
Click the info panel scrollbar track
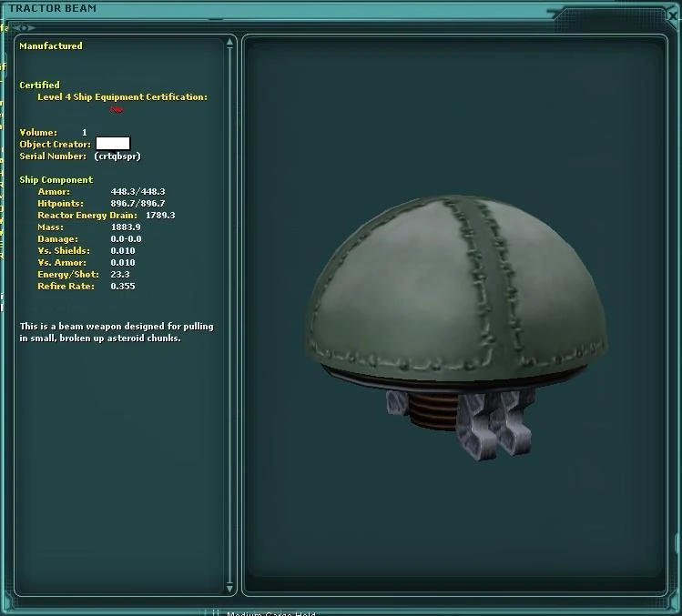click(x=229, y=315)
